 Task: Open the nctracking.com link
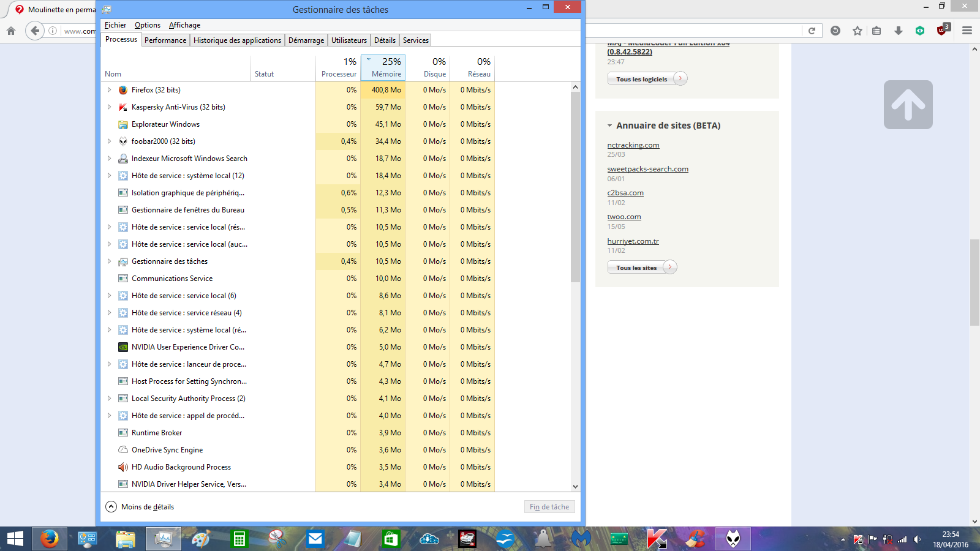point(633,145)
